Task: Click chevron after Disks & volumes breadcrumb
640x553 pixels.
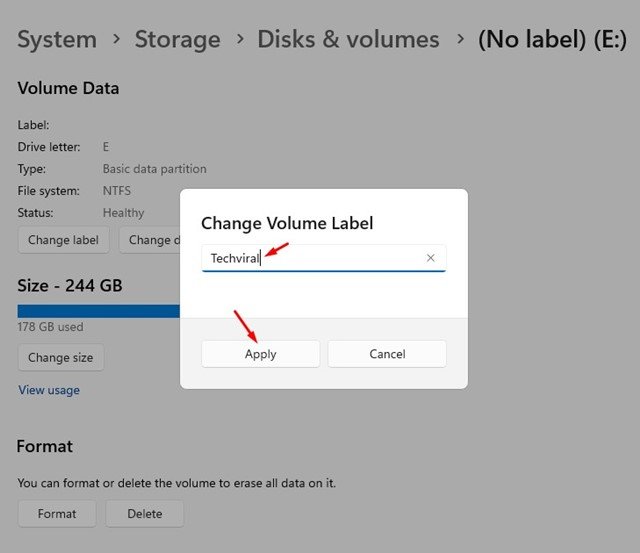Action: point(459,40)
